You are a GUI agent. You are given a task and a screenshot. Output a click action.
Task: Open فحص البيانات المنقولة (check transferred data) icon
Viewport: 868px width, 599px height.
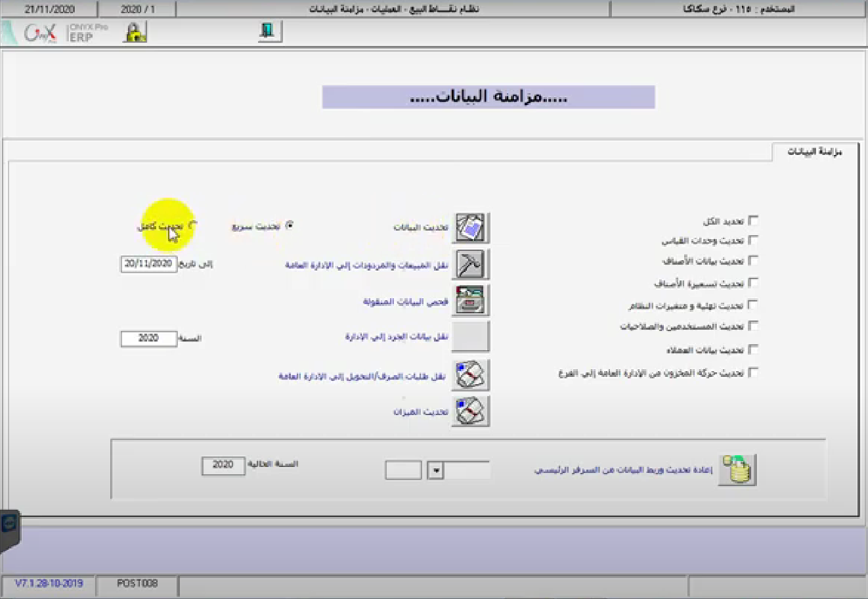[470, 301]
